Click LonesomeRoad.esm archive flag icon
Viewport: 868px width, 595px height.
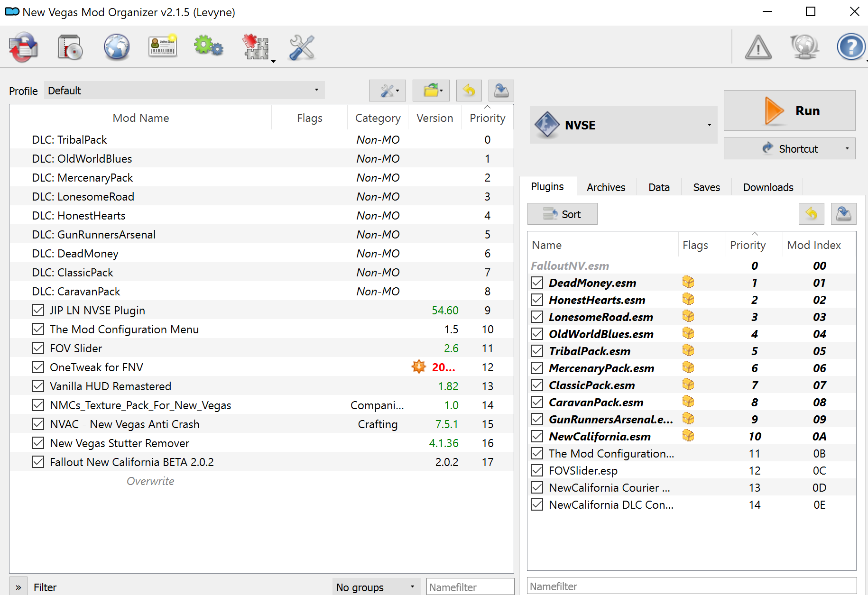[x=688, y=317]
